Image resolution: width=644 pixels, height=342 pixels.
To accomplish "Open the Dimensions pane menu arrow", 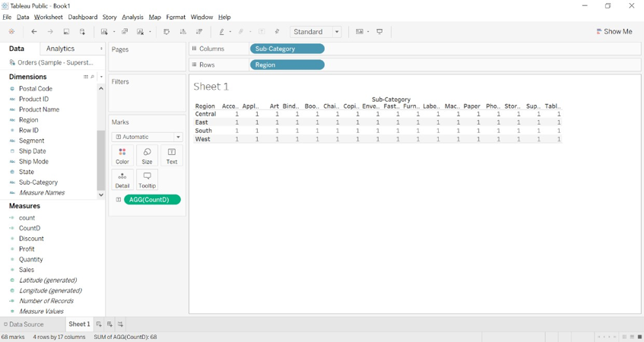I will point(101,77).
